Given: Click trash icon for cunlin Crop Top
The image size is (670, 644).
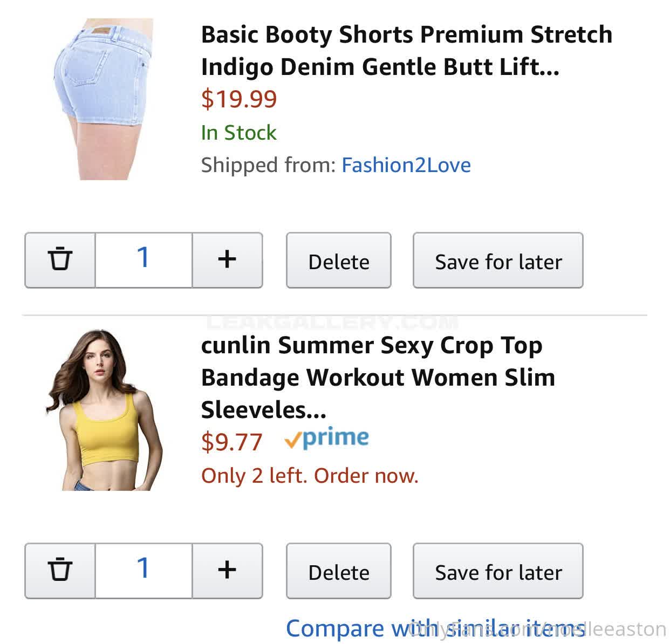Looking at the screenshot, I should click(x=60, y=570).
